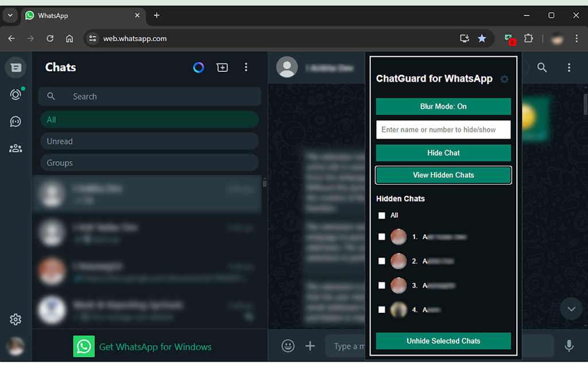Check the checkbox for hidden chat 1
Viewport: 588px width, 368px height.
382,237
